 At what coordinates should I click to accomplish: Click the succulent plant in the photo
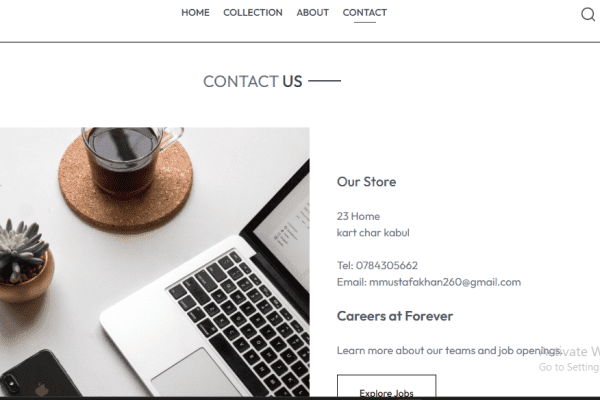click(23, 258)
